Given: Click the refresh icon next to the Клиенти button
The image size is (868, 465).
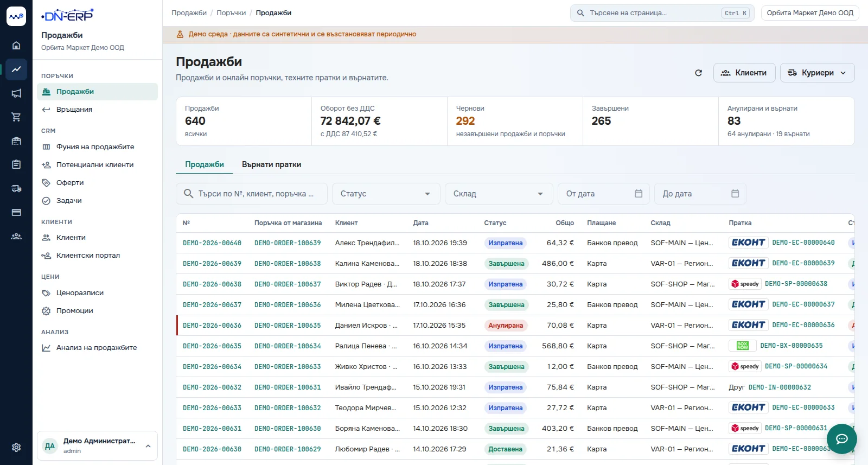Looking at the screenshot, I should click(699, 73).
